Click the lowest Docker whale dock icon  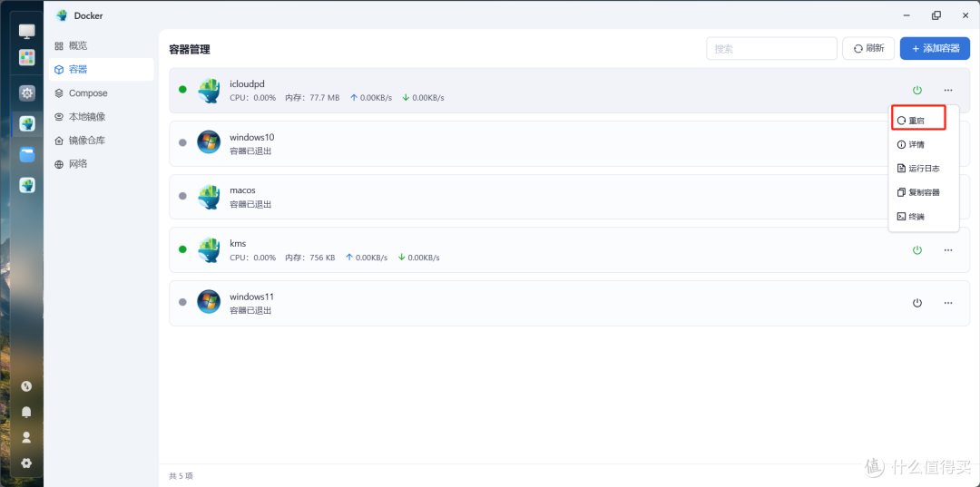[27, 185]
